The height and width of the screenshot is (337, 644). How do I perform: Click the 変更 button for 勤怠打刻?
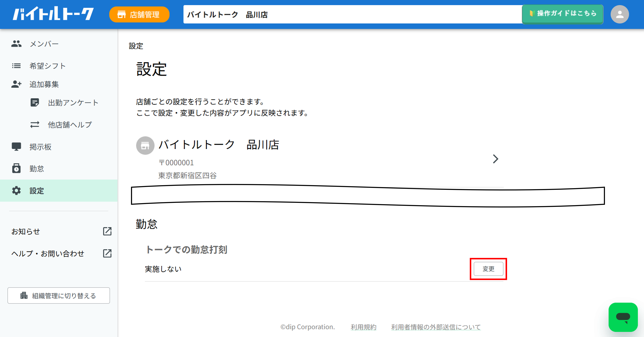pyautogui.click(x=488, y=269)
